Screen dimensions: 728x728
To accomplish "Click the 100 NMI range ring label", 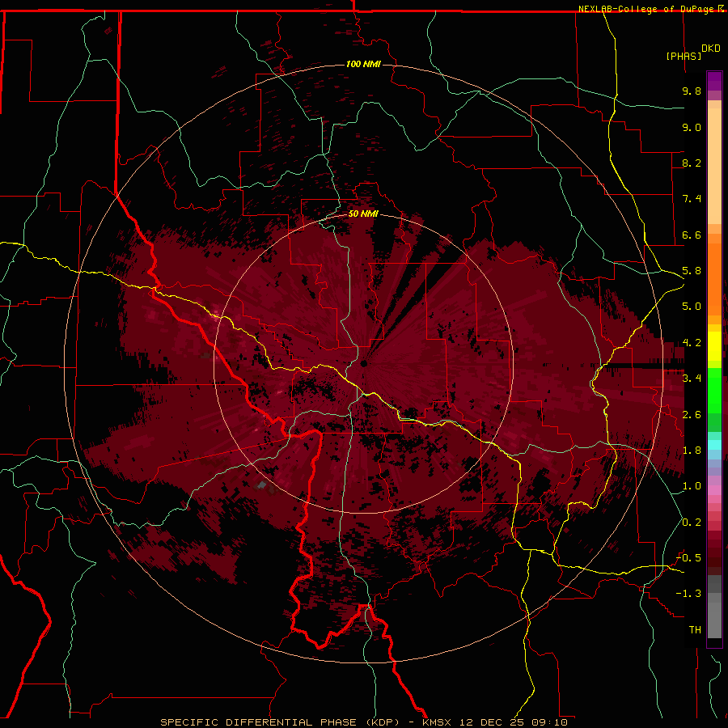I will (x=363, y=64).
